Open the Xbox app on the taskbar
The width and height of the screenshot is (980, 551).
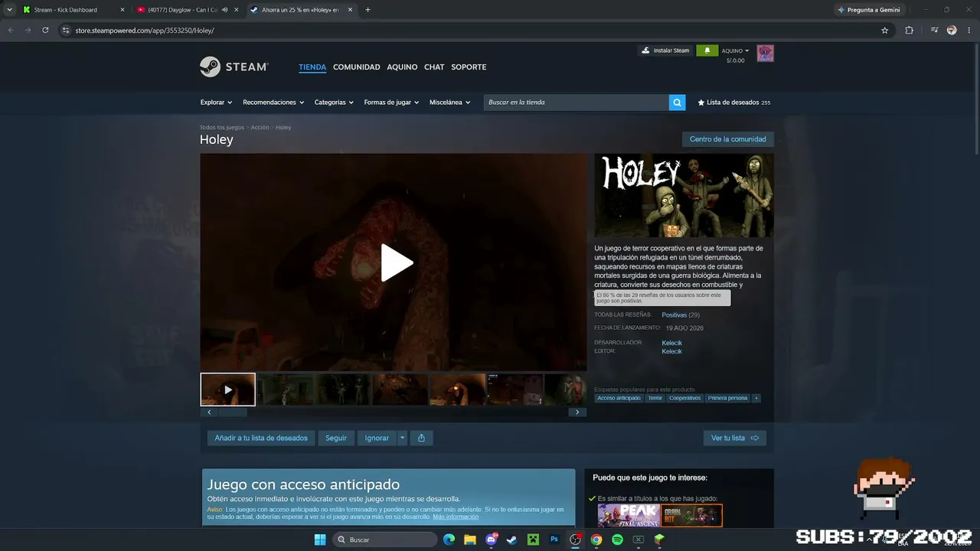pyautogui.click(x=638, y=540)
